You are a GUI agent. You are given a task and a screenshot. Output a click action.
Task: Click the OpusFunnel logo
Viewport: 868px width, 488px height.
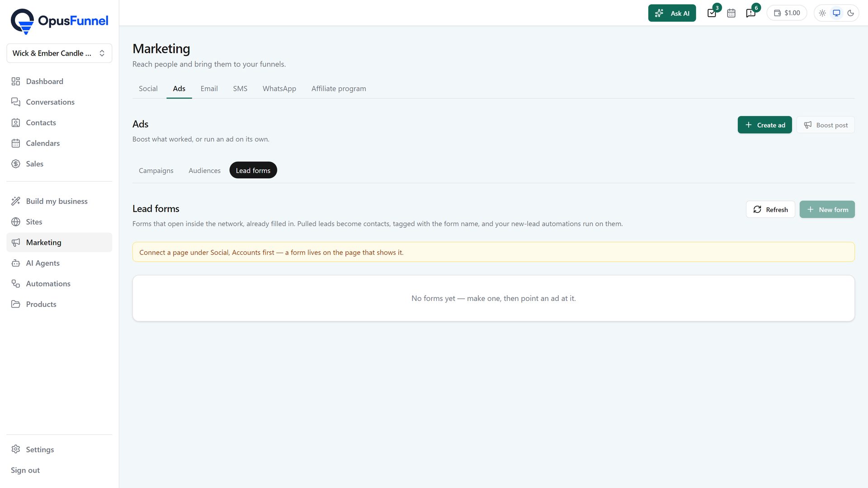pyautogui.click(x=59, y=21)
